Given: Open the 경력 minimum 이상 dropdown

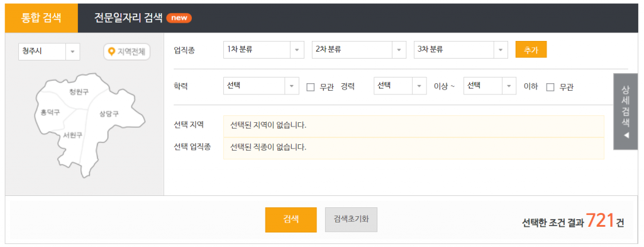Looking at the screenshot, I should pos(400,86).
